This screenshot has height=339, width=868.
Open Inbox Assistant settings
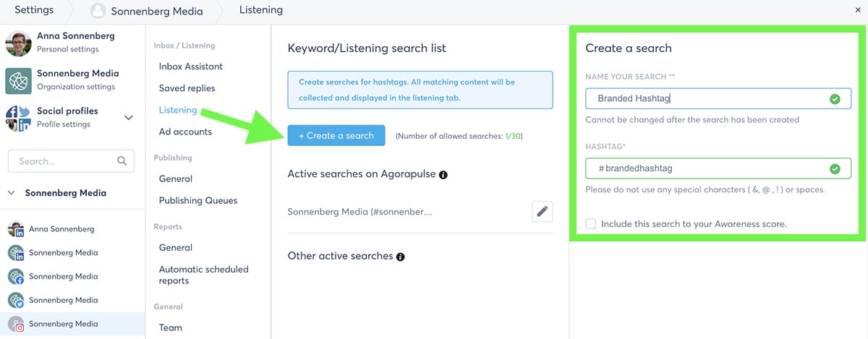coord(191,66)
